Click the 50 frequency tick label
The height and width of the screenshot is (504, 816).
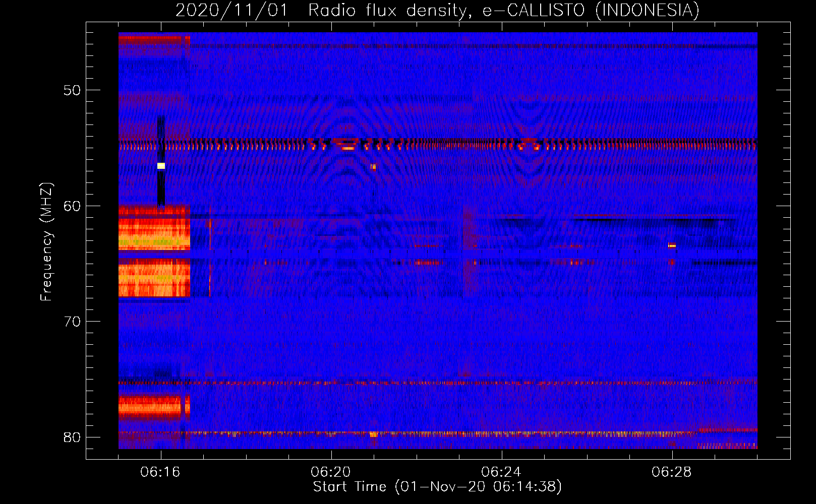tap(72, 91)
